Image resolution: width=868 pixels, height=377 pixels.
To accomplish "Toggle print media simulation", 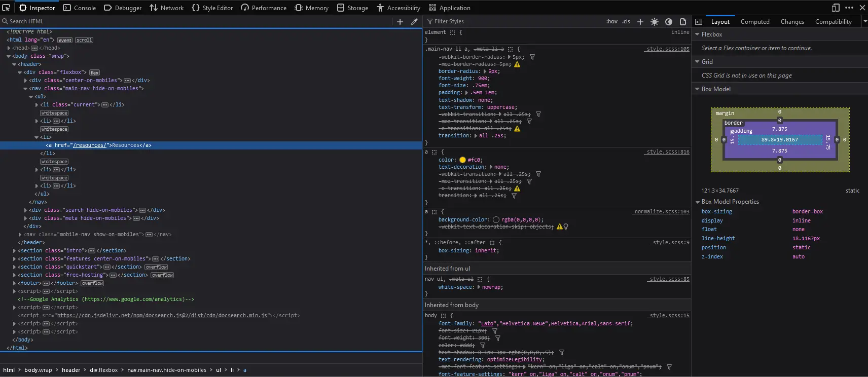I will (x=683, y=21).
